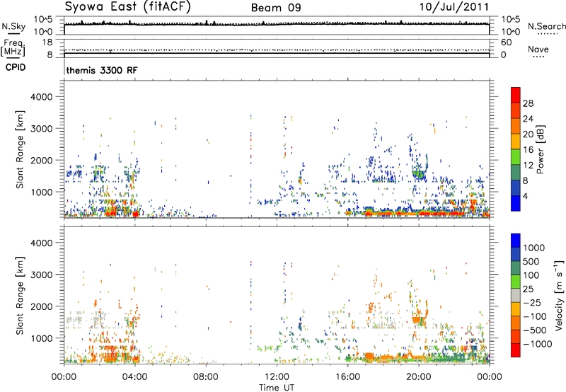Pick the blue bottom segment of Power colorbar
This screenshot has height=392, width=566.
click(515, 202)
